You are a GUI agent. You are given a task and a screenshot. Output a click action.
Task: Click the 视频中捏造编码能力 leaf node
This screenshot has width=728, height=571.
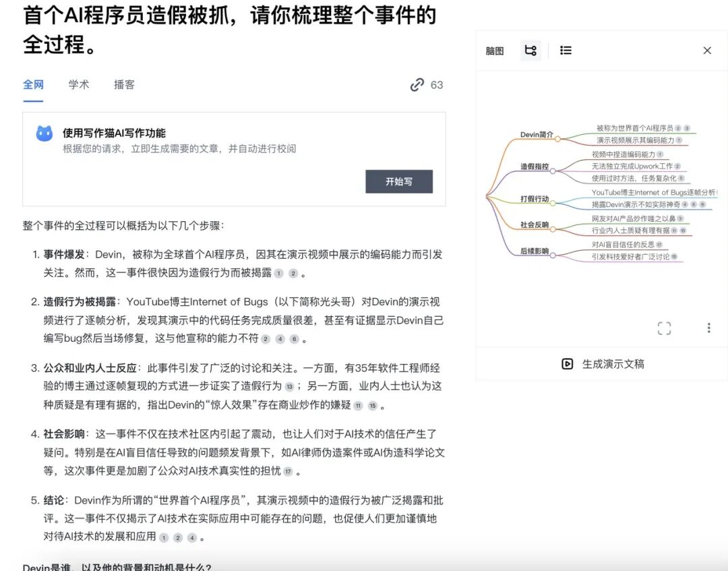623,154
